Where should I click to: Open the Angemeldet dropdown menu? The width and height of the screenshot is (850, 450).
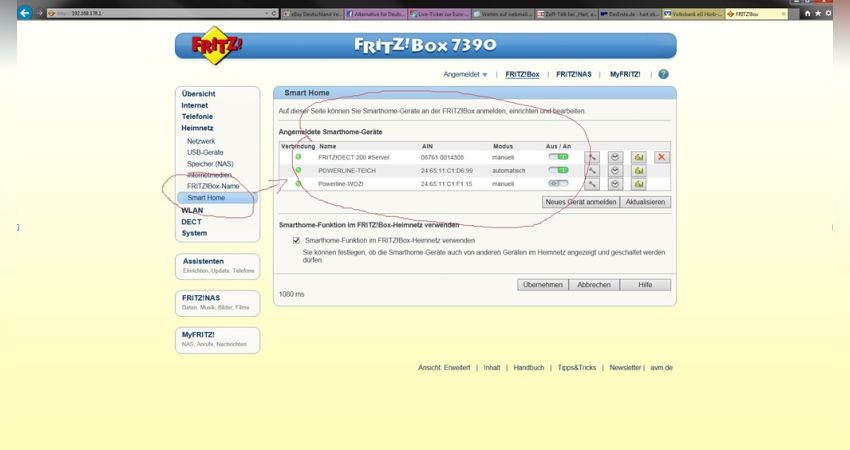[465, 74]
